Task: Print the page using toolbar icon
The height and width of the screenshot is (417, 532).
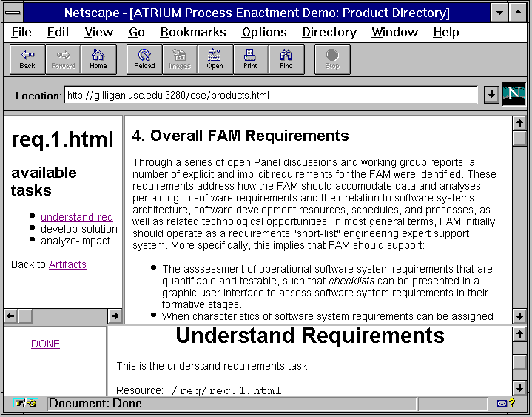Action: (x=250, y=59)
